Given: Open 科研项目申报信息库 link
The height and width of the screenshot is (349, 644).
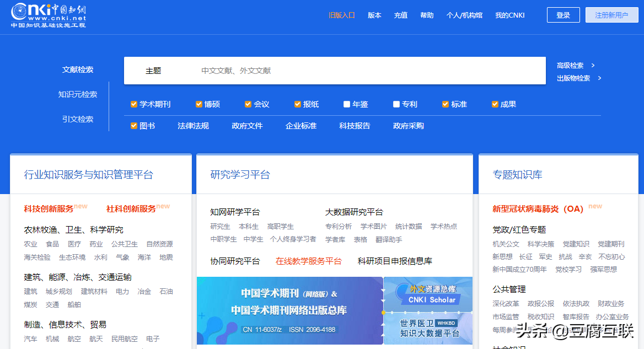Looking at the screenshot, I should [395, 261].
